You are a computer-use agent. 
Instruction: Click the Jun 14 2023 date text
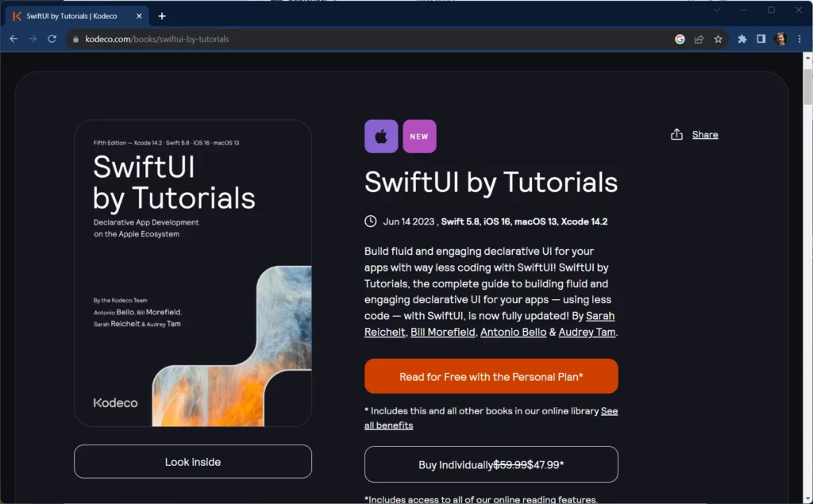(x=409, y=221)
